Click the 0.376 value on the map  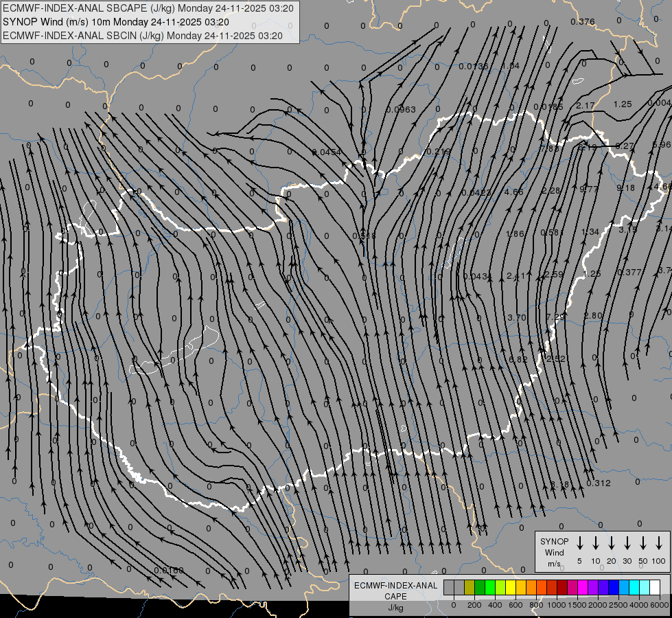(x=583, y=21)
